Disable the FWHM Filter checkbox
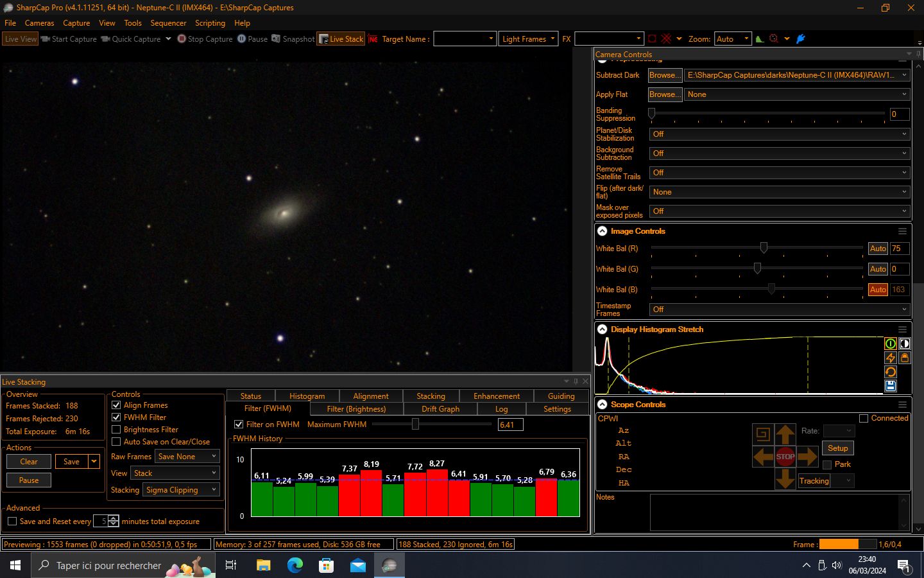The image size is (924, 578). (116, 417)
